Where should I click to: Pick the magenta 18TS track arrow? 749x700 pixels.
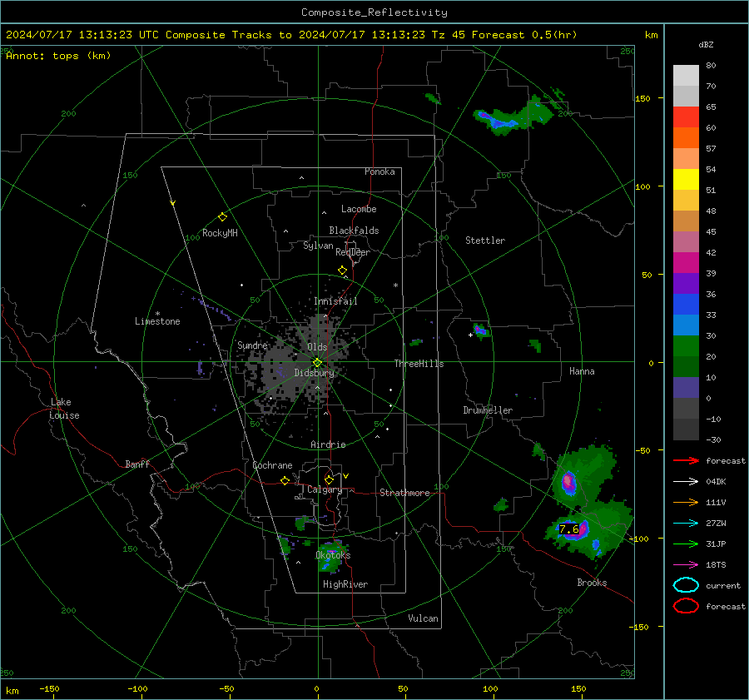(686, 565)
